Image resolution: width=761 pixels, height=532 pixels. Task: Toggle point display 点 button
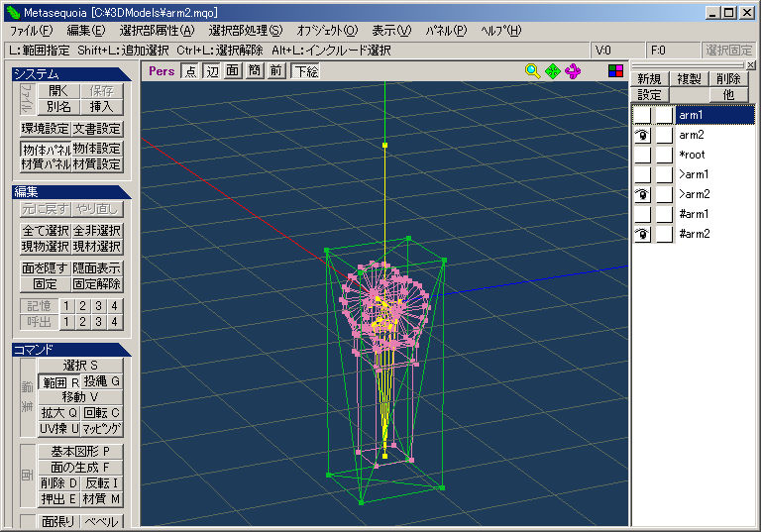(x=190, y=71)
